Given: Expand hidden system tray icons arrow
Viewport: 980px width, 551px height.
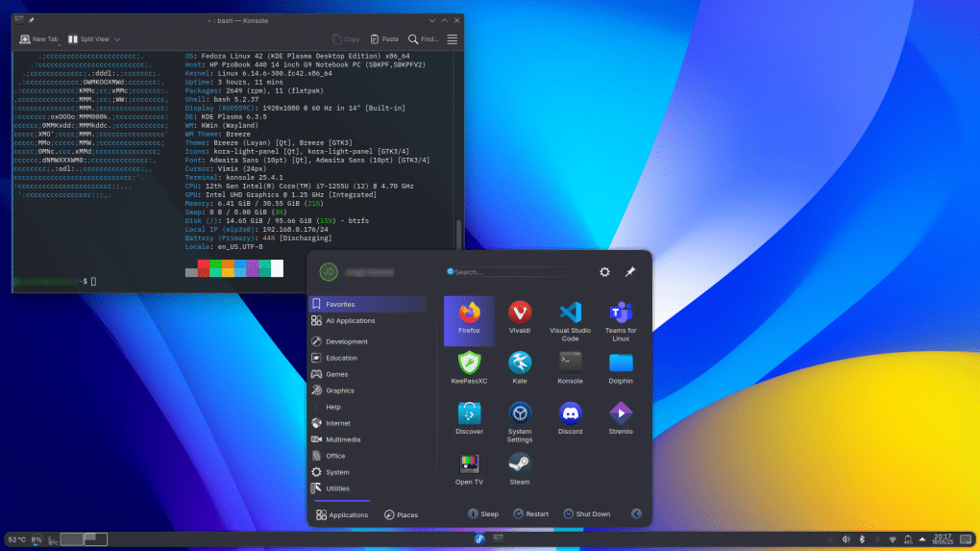Looking at the screenshot, I should [x=922, y=539].
